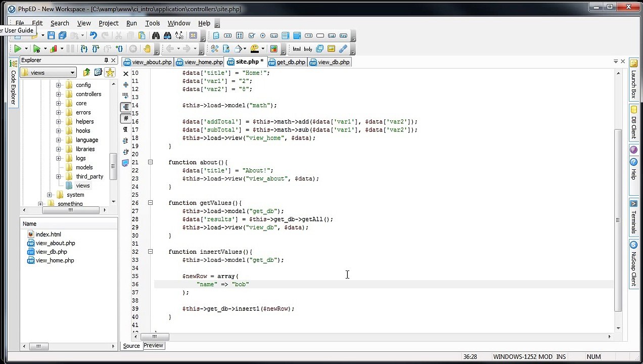Select the Source tab
The width and height of the screenshot is (643, 364).
pyautogui.click(x=131, y=346)
